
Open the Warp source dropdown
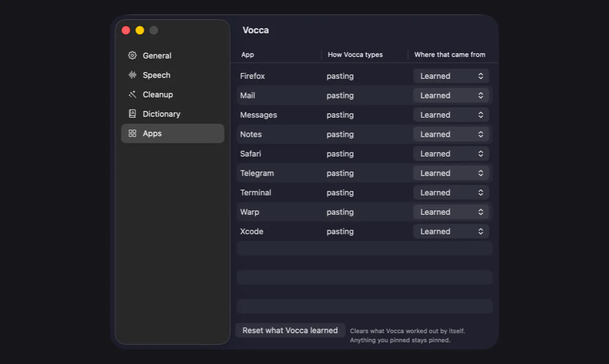(451, 212)
